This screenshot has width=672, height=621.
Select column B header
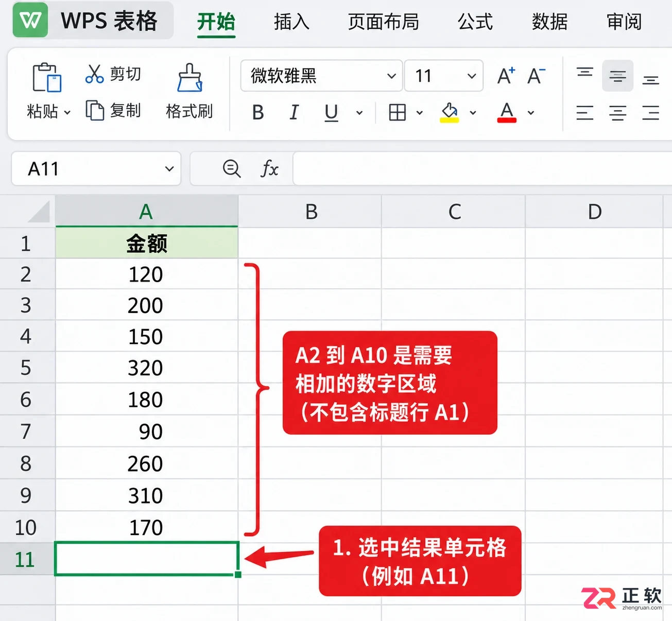click(311, 212)
